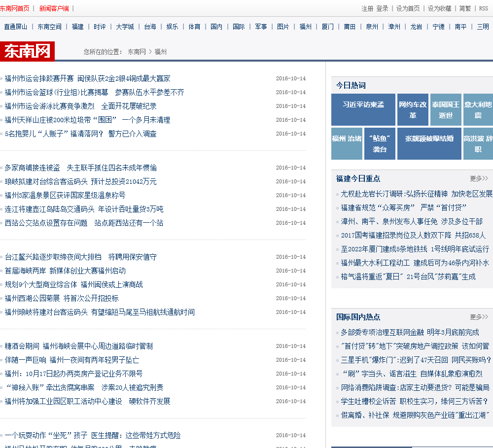This screenshot has width=493, height=448.
Task: Open 国内 navigation item
Action: 216,27
